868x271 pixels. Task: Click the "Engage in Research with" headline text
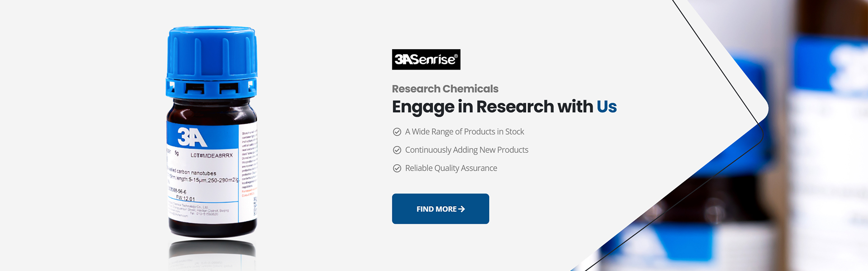[x=492, y=107]
